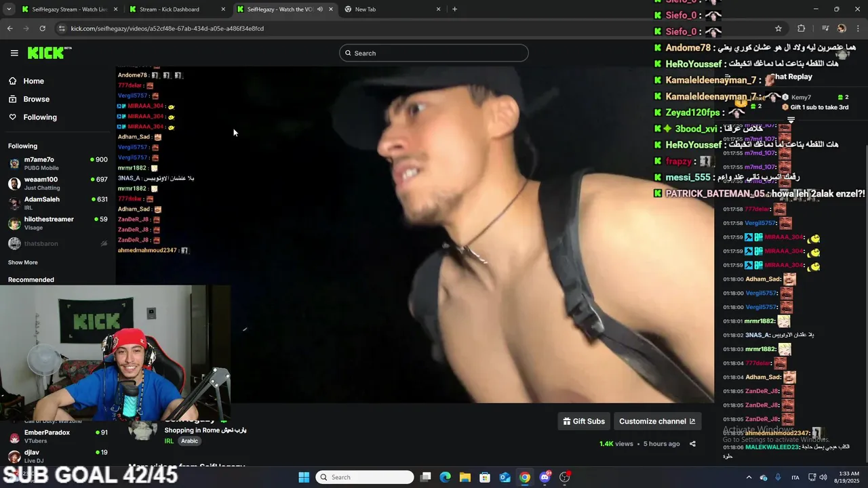Click ahmedmahmoud2347 username in chat replay

pos(778,433)
